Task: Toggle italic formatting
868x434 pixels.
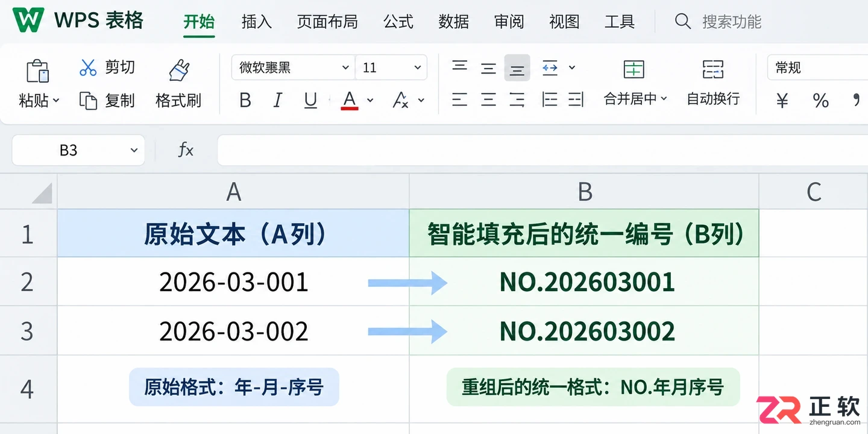Action: 277,100
